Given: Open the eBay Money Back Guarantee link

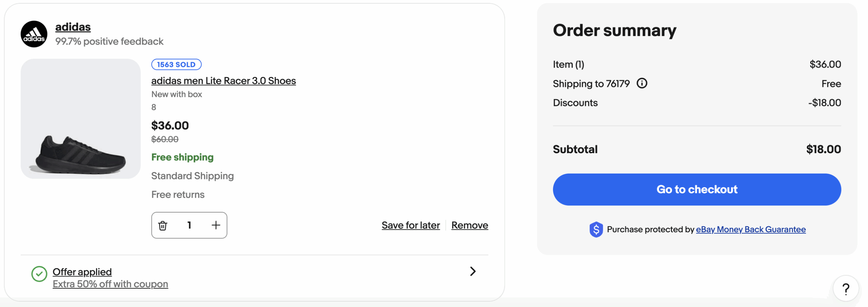Looking at the screenshot, I should point(751,230).
